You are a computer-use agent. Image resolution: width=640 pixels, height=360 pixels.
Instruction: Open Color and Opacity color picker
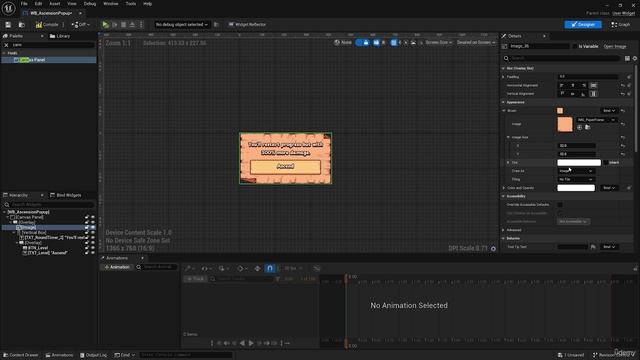pos(576,188)
